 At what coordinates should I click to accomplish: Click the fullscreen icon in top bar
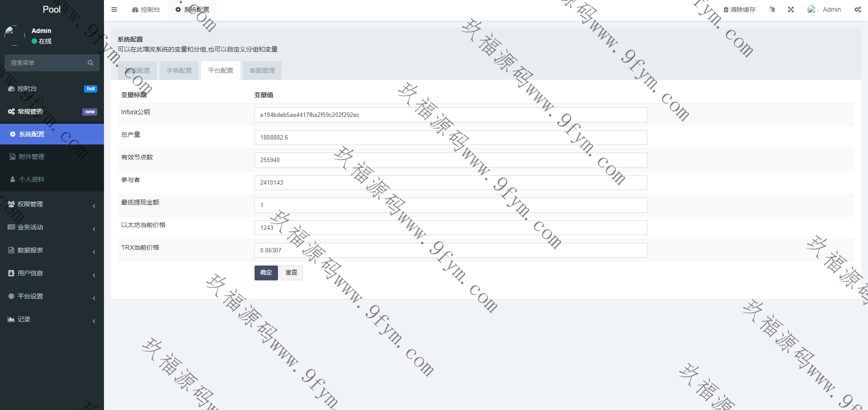click(x=791, y=9)
